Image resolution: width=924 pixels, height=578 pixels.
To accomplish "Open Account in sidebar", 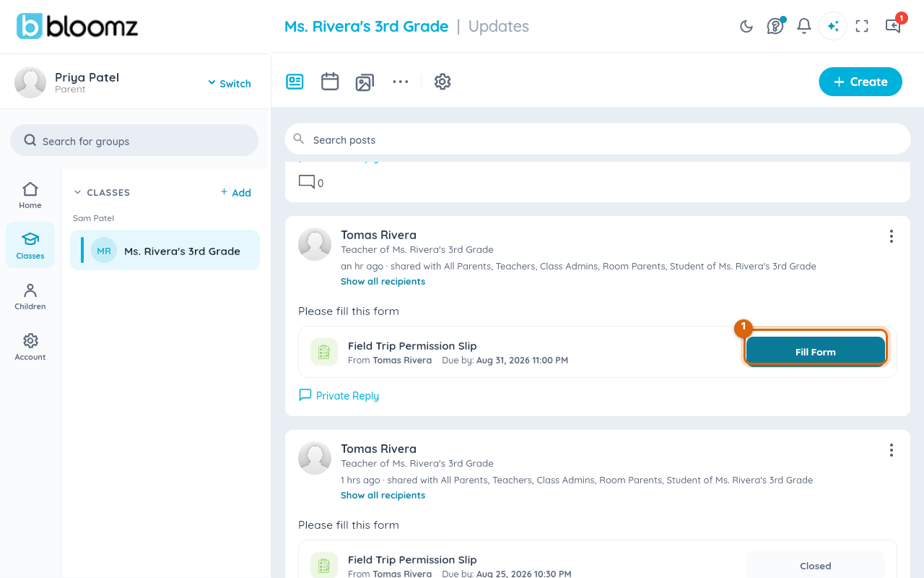I will click(30, 348).
